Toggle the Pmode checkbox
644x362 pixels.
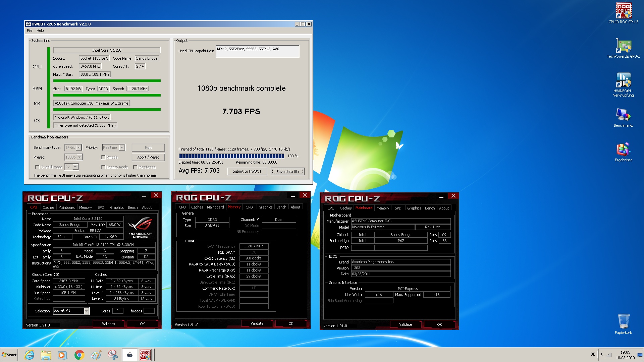tap(103, 157)
